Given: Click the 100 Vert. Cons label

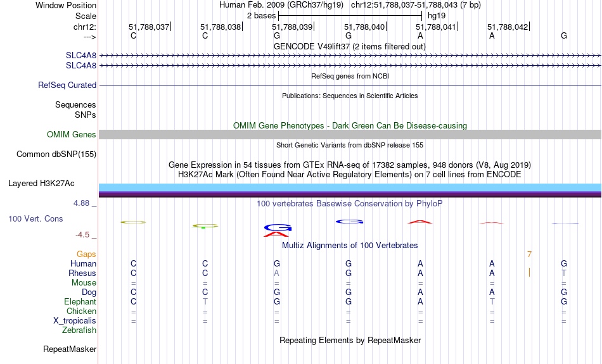Looking at the screenshot, I should click(x=35, y=218).
